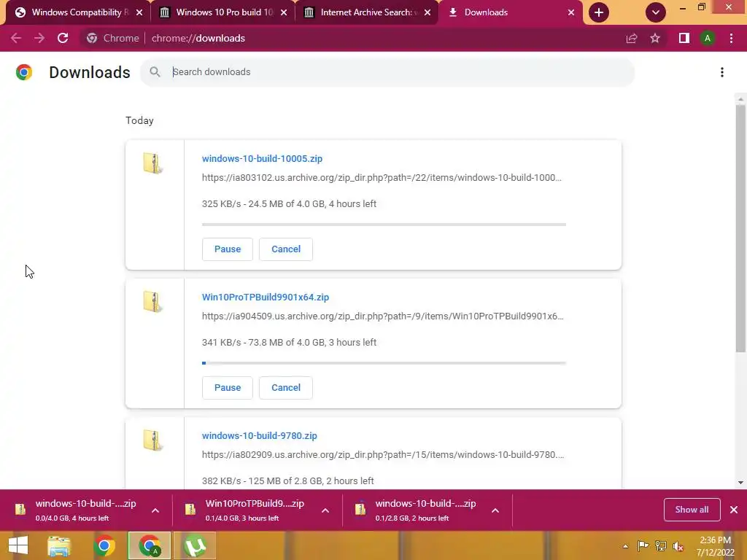Click the browser forward arrow

tap(39, 38)
